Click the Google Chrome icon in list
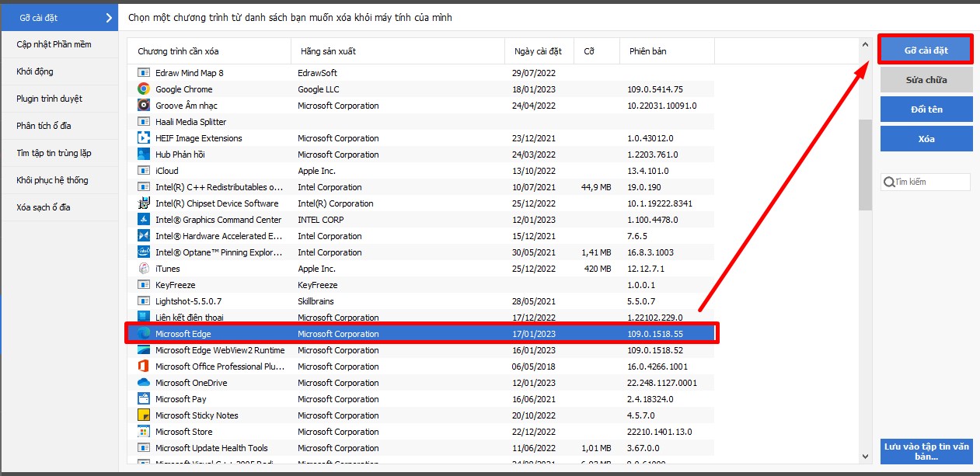This screenshot has width=980, height=476. [143, 89]
